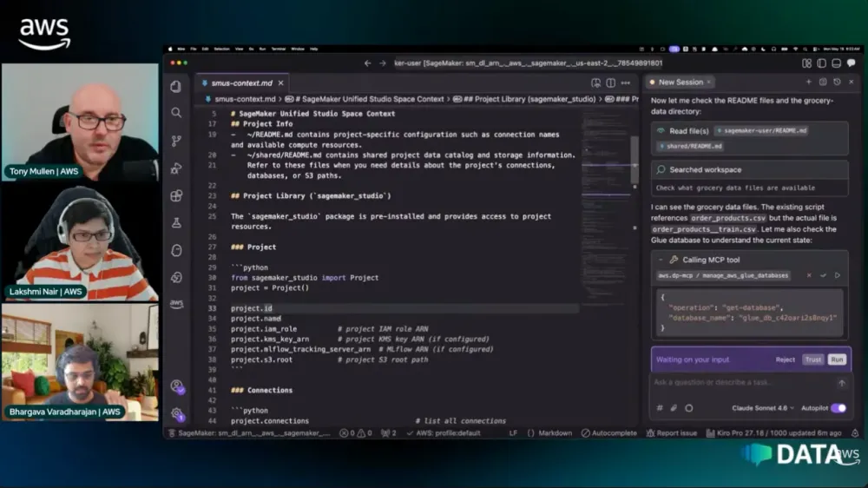Open the flask Testing view
Image resolution: width=868 pixels, height=488 pixels.
(x=176, y=222)
